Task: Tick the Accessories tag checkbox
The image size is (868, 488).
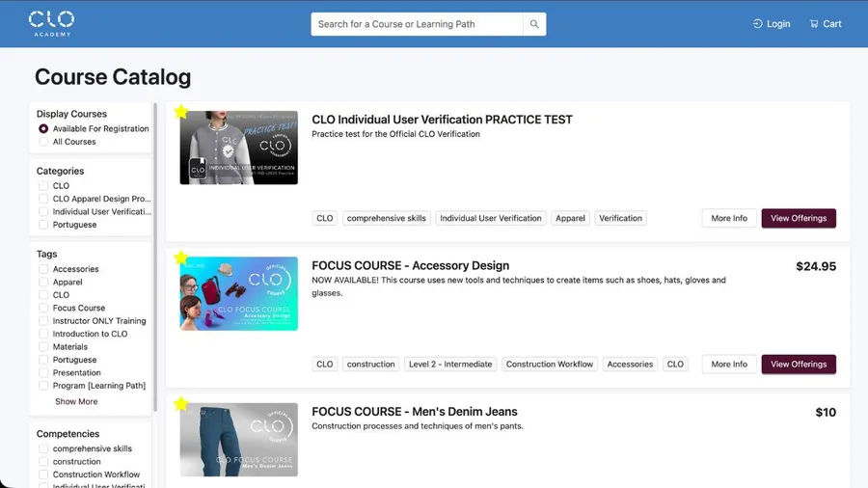Action: 43,269
